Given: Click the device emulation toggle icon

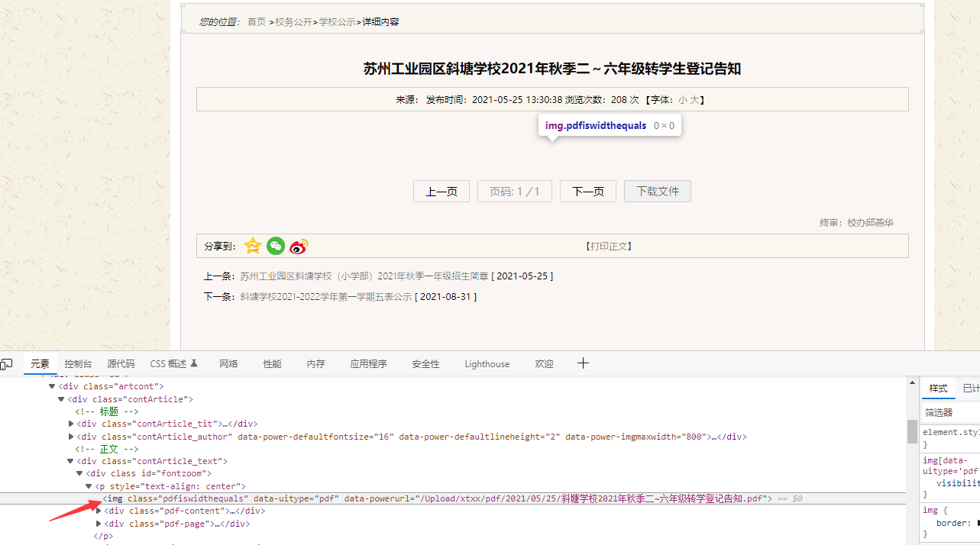Looking at the screenshot, I should coord(6,364).
